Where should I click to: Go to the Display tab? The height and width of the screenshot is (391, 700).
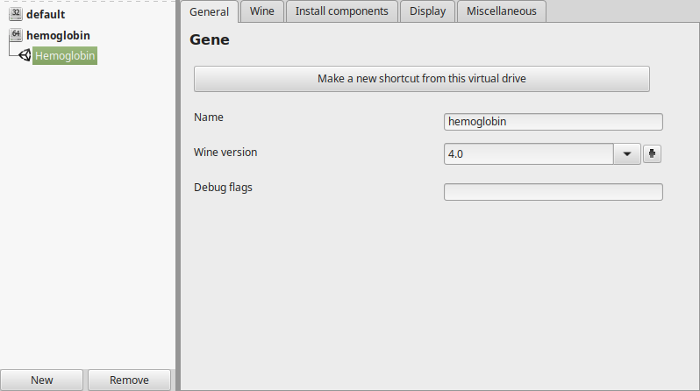tap(428, 11)
